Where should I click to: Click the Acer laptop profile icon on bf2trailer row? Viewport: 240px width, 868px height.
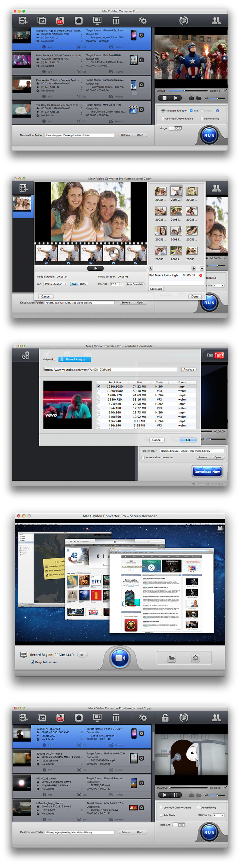point(133,808)
